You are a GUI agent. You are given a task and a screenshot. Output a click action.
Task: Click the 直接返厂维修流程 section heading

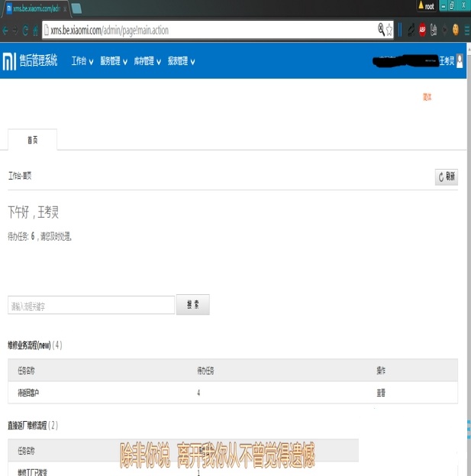coord(27,426)
